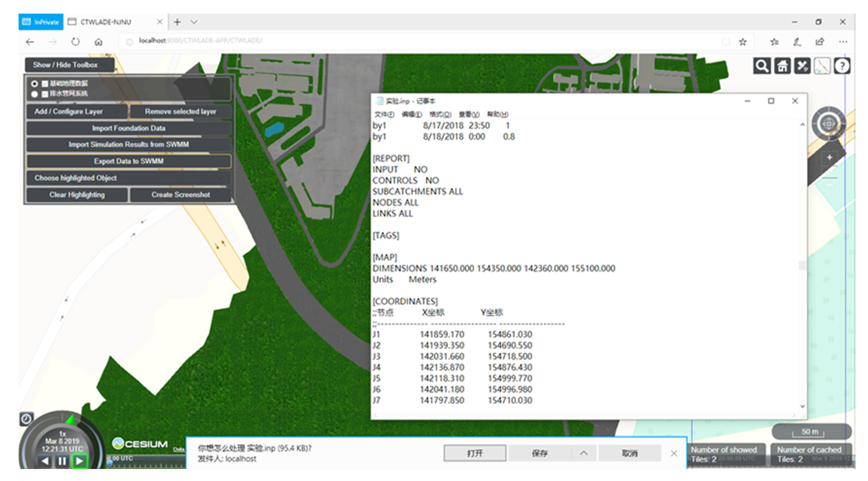Open the base layer imagery picker
The width and height of the screenshot is (868, 481).
point(822,66)
